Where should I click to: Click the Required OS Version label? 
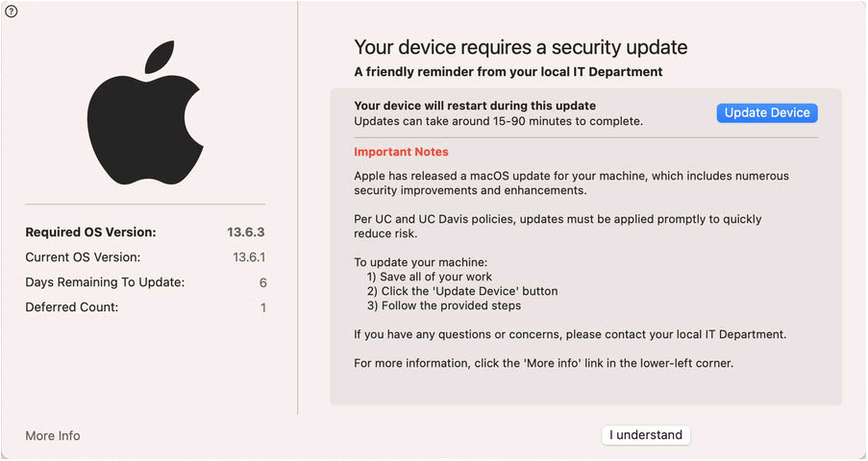coord(90,232)
